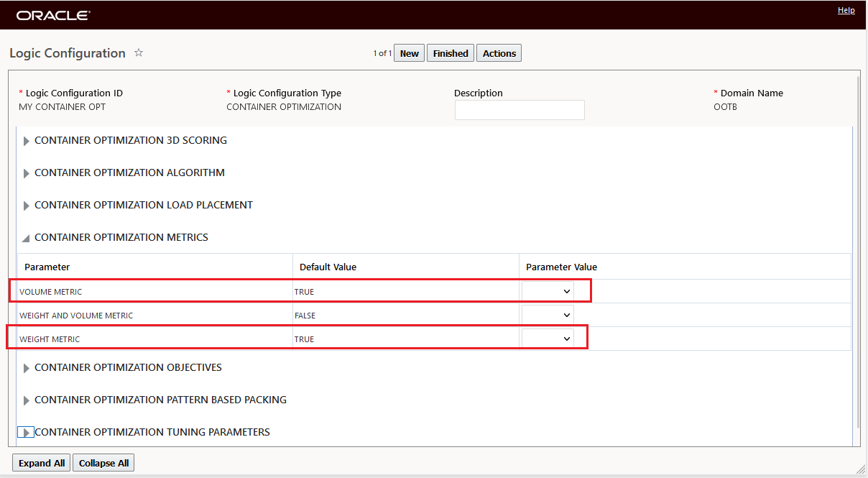Open the Help link
Image resolution: width=868 pixels, height=478 pixels.
point(846,10)
